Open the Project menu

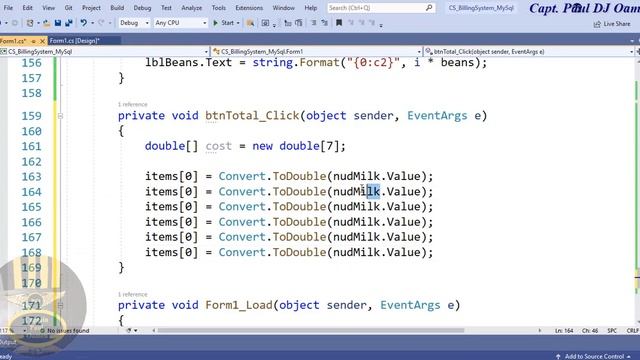coord(91,8)
